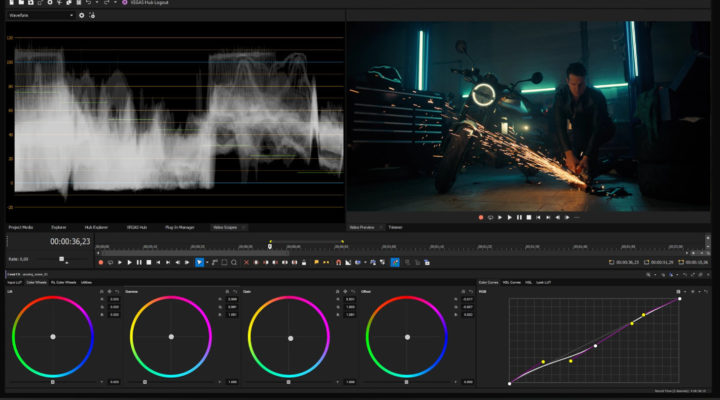The height and width of the screenshot is (400, 720).
Task: Open the VEGAS Hub tab
Action: 137,227
